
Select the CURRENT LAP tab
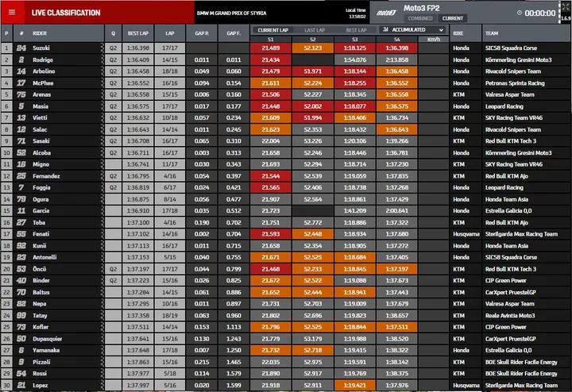tap(272, 30)
